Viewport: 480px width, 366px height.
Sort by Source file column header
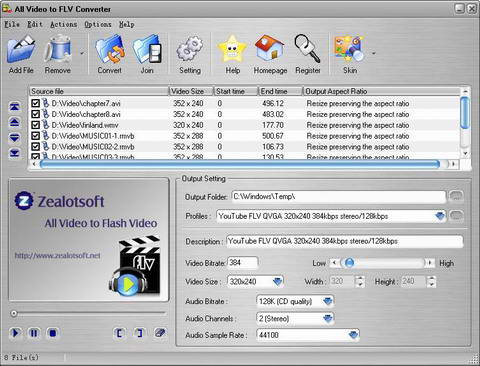tap(99, 91)
